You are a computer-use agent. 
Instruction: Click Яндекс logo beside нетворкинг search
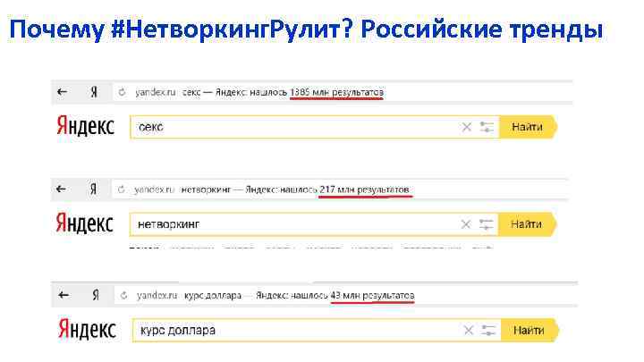pos(84,223)
